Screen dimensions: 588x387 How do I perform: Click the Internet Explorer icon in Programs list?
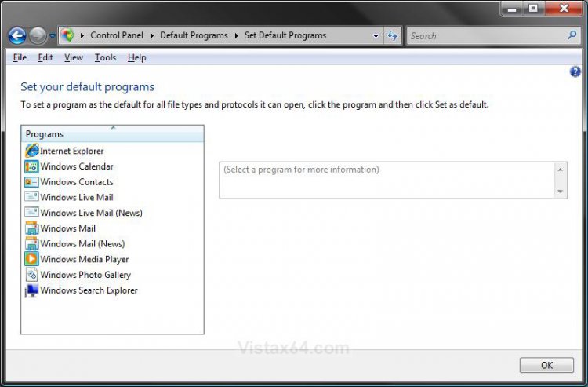[32, 151]
